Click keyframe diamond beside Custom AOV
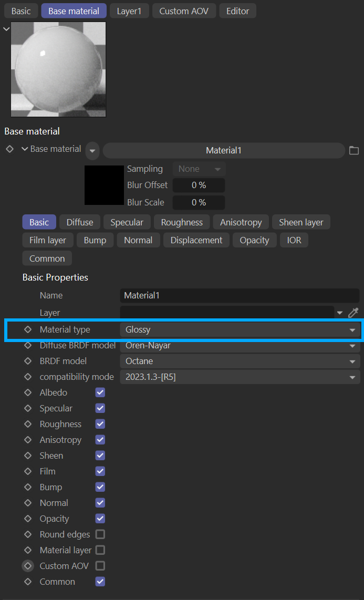Viewport: 364px width, 600px height. tap(28, 566)
